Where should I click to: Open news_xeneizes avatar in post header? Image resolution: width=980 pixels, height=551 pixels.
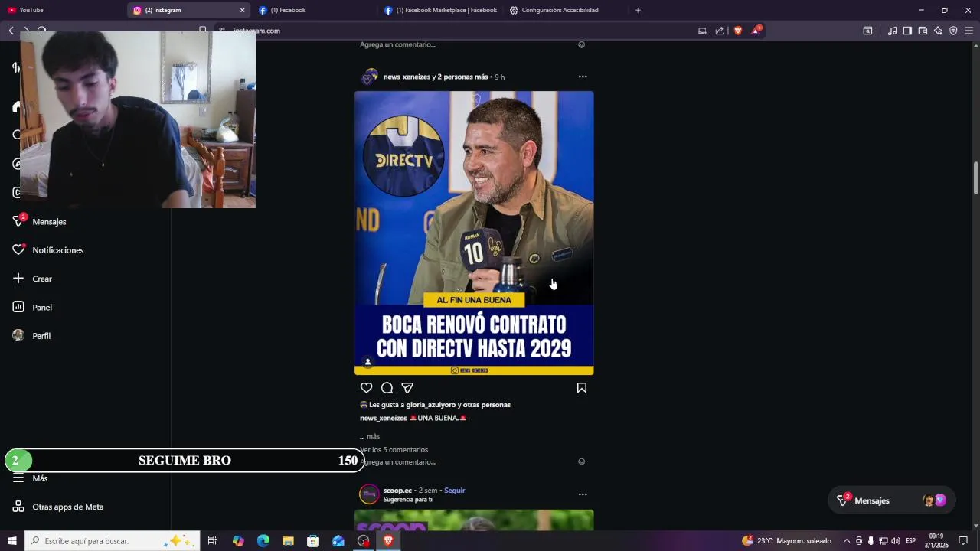pyautogui.click(x=370, y=77)
